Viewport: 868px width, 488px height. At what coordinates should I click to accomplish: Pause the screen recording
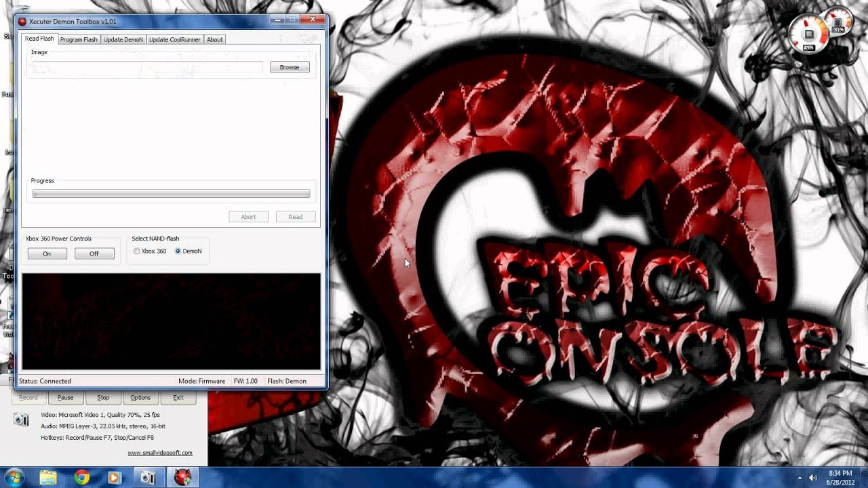click(66, 398)
